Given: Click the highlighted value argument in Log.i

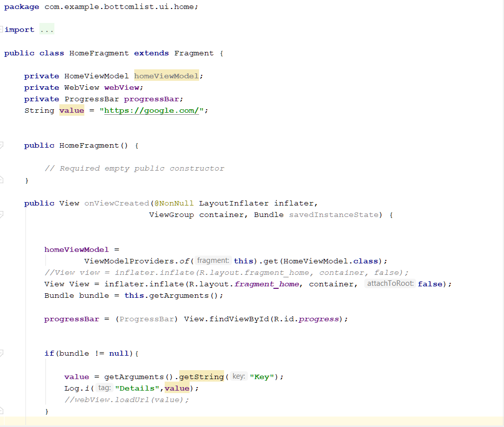Looking at the screenshot, I should [177, 389].
